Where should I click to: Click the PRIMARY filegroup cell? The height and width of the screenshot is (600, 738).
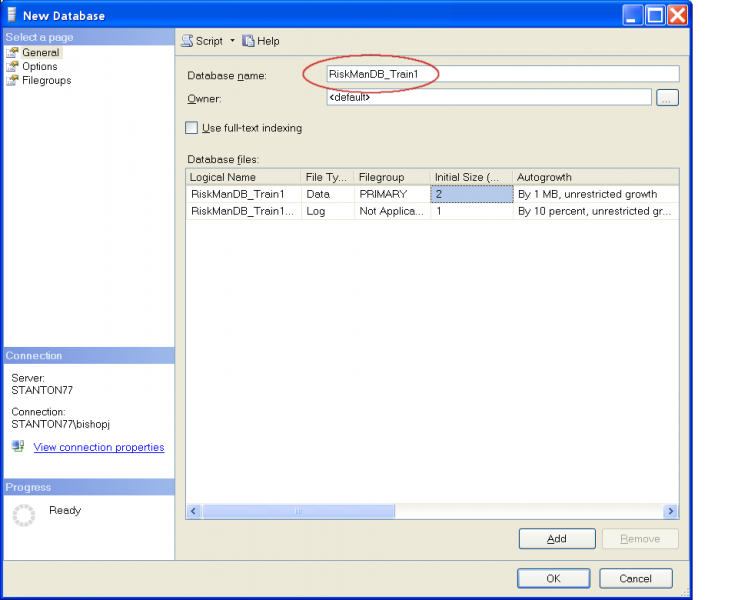pyautogui.click(x=392, y=194)
